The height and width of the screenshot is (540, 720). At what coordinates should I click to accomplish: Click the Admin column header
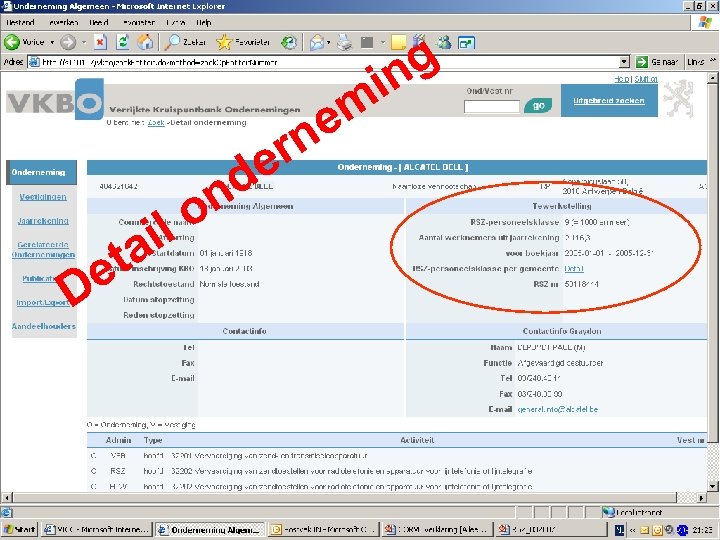pyautogui.click(x=118, y=440)
